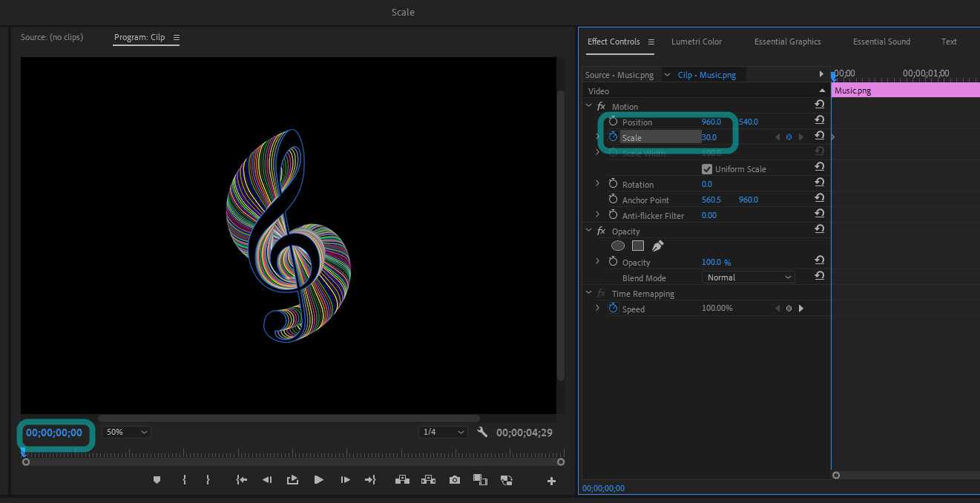Image resolution: width=980 pixels, height=503 pixels.
Task: Open the Button Editor plus icon
Action: (551, 481)
